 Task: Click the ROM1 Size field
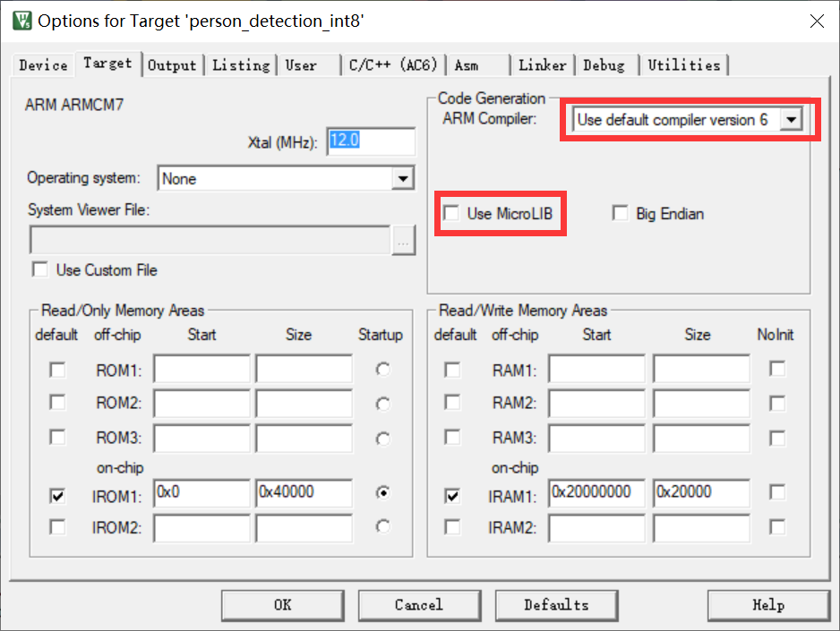[x=304, y=368]
